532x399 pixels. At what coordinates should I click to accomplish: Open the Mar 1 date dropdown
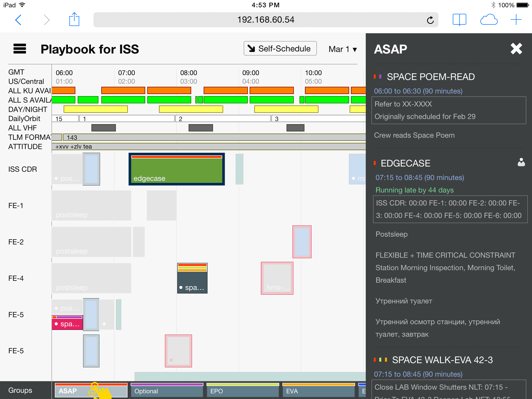[x=343, y=49]
